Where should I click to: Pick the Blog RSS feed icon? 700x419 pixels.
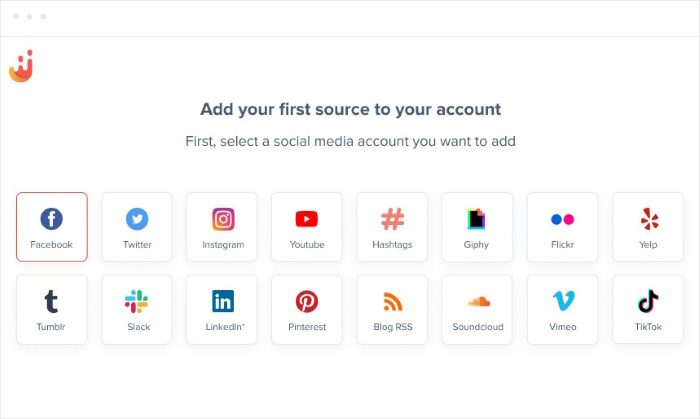(392, 301)
